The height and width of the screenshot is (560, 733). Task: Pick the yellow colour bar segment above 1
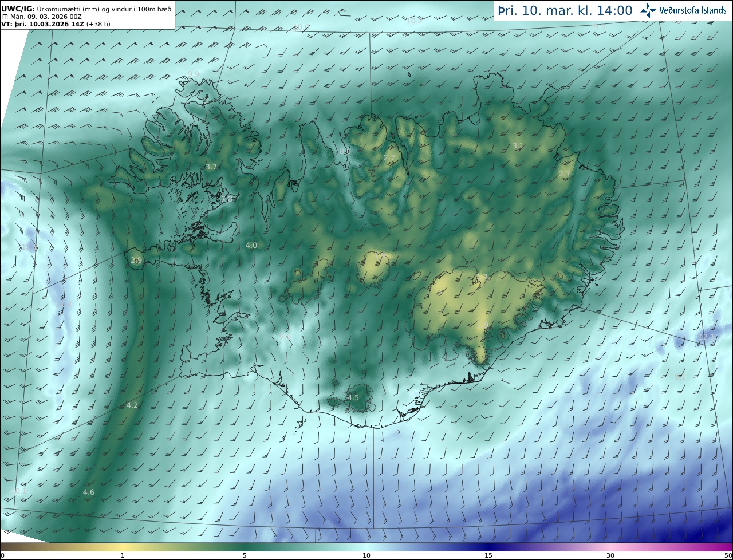click(x=123, y=547)
